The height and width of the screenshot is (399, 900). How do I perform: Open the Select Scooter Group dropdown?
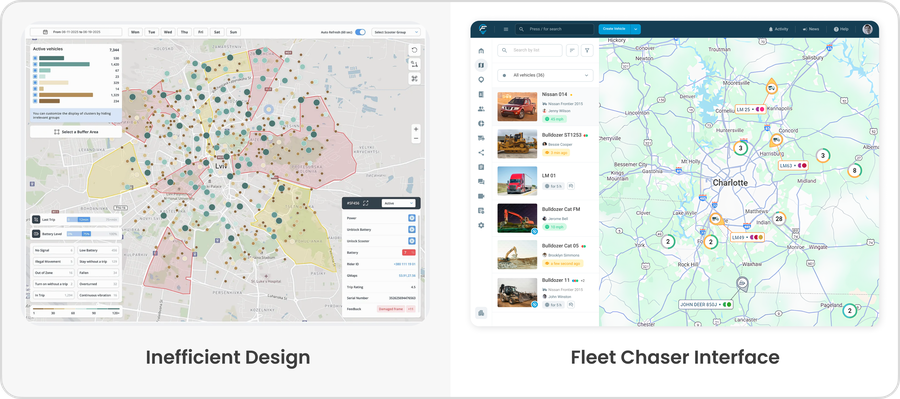pos(396,32)
